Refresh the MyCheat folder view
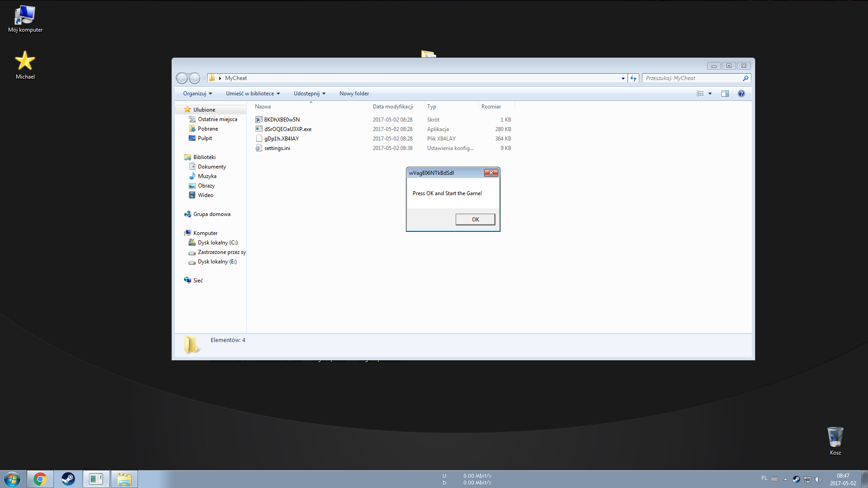868x488 pixels. (633, 79)
